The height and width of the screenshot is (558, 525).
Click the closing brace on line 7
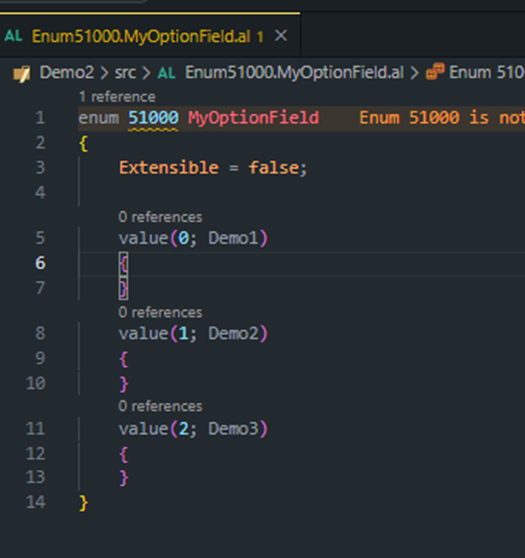124,288
